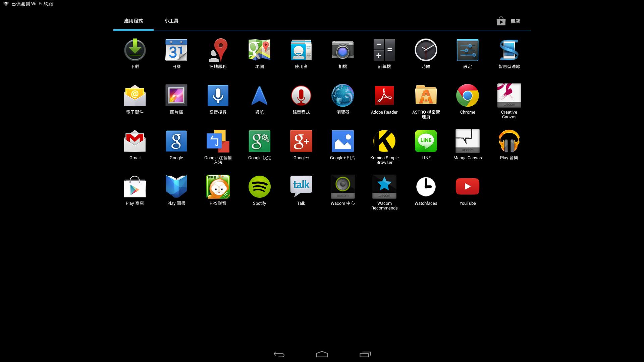Launch the Manga Canvas app
The width and height of the screenshot is (644, 362).
click(x=467, y=141)
